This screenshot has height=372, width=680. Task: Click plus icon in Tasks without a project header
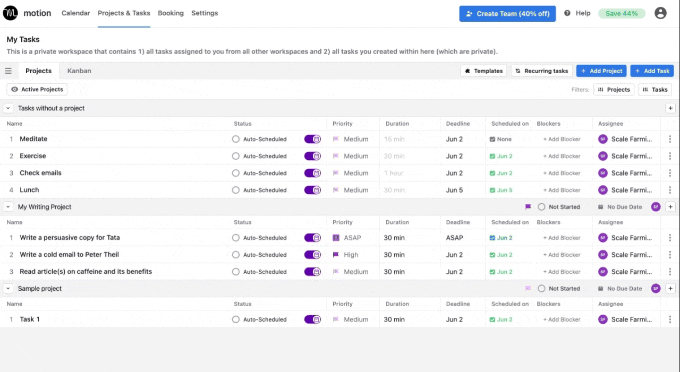(670, 108)
